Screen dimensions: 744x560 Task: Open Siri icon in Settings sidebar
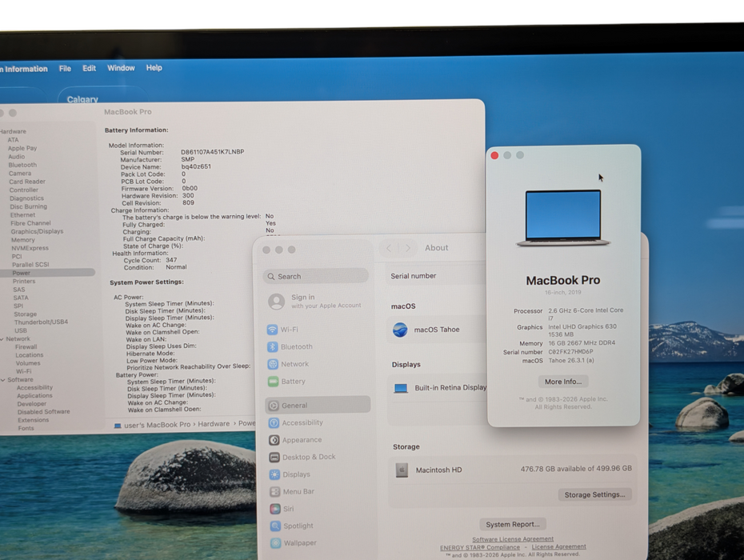tap(275, 509)
